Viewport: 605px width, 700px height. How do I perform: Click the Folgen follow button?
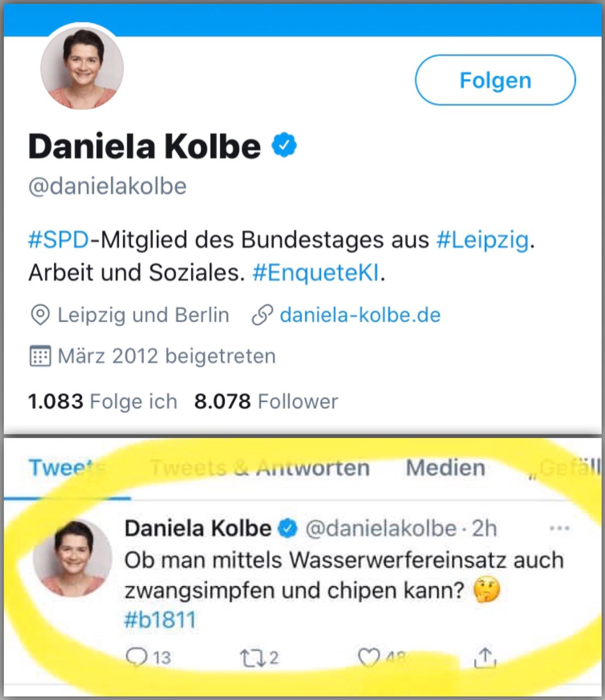tap(495, 80)
